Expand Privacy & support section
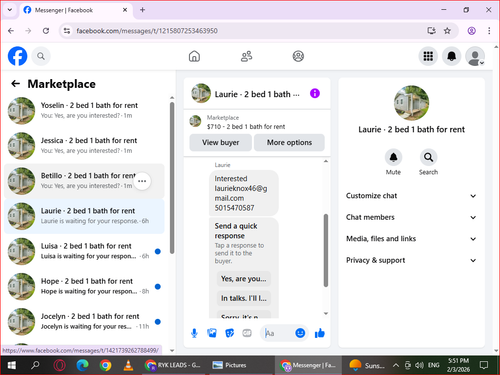This screenshot has height=375, width=500. click(411, 260)
